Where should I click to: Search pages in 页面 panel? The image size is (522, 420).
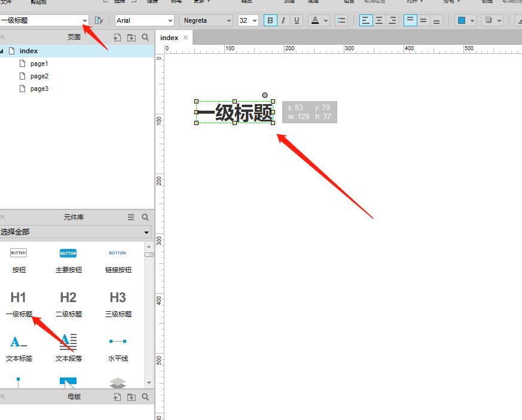[145, 37]
